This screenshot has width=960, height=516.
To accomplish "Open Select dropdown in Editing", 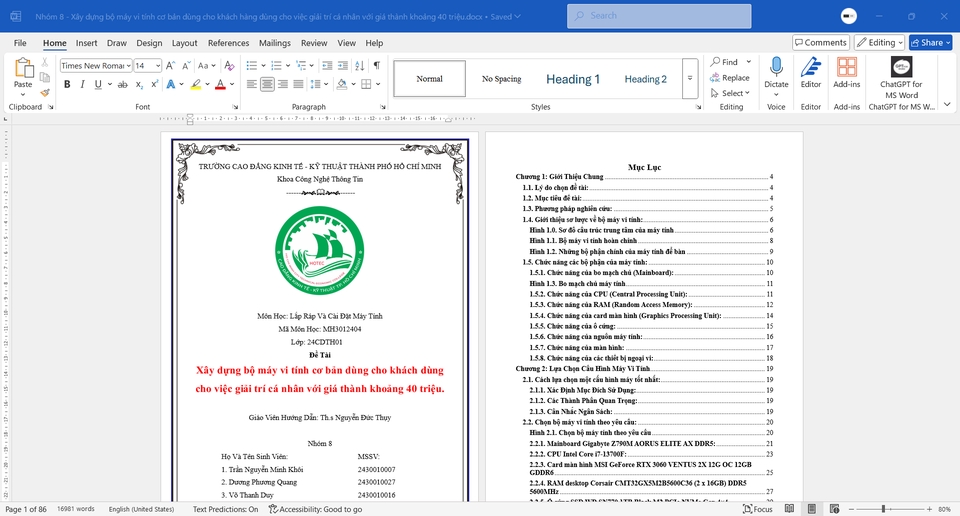I will (730, 93).
